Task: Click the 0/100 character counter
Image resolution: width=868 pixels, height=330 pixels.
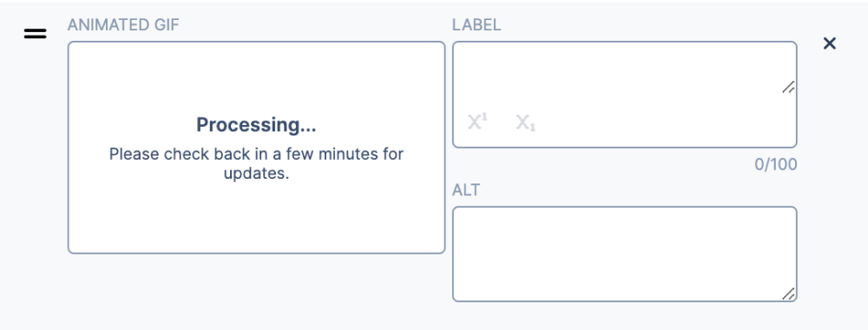Action: pos(775,164)
